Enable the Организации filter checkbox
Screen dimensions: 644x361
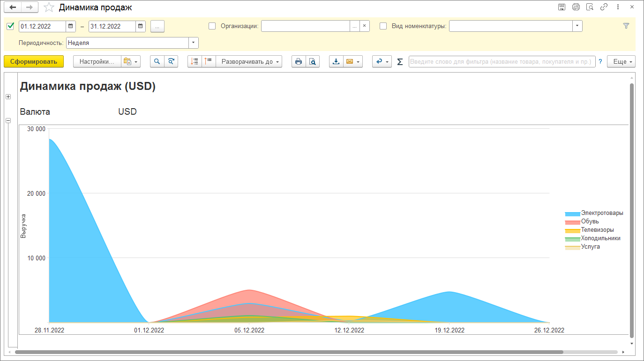tap(212, 26)
